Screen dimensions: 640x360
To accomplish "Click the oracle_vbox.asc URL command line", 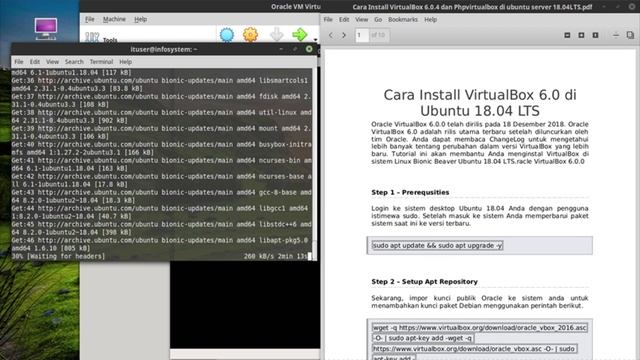I will [474, 349].
